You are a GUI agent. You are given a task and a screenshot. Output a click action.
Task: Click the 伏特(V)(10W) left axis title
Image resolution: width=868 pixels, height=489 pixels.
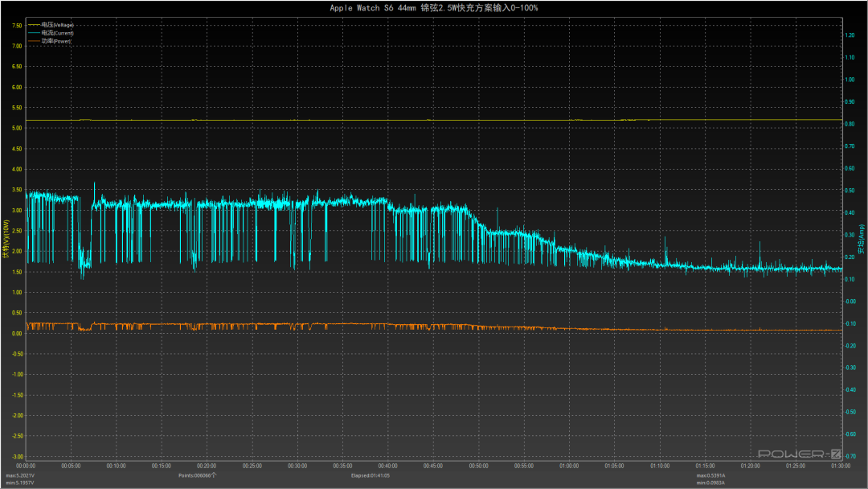pos(6,239)
